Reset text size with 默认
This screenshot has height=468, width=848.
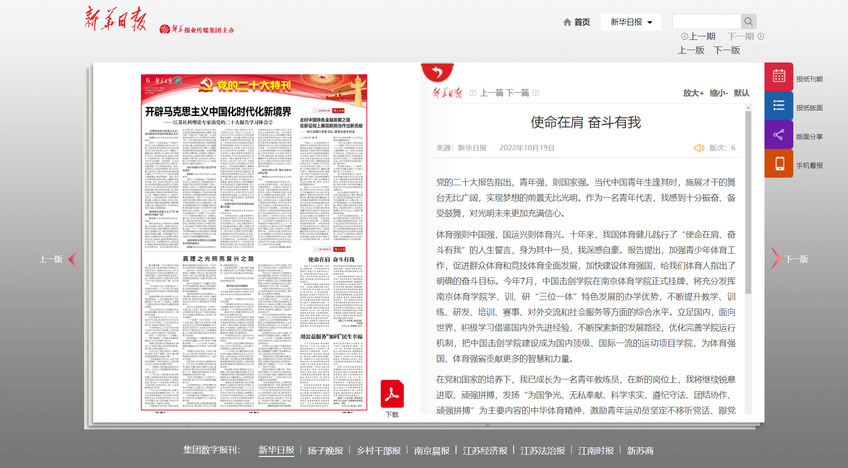[x=741, y=93]
